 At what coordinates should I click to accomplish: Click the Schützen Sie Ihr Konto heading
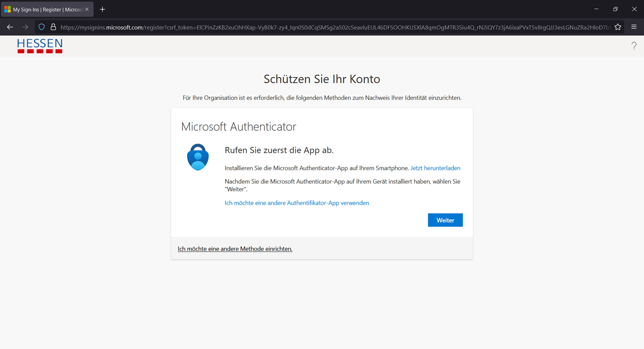coord(322,79)
